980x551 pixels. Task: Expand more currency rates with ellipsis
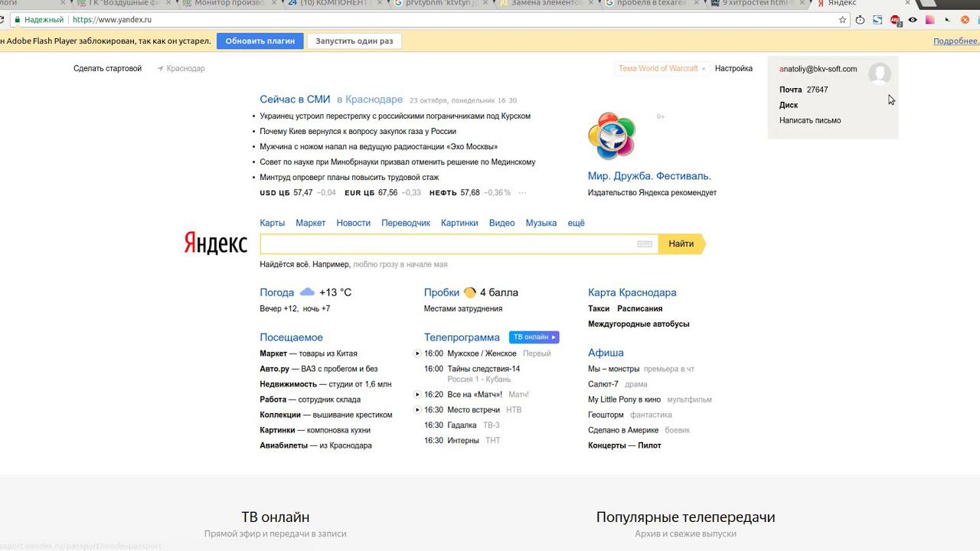tap(523, 193)
